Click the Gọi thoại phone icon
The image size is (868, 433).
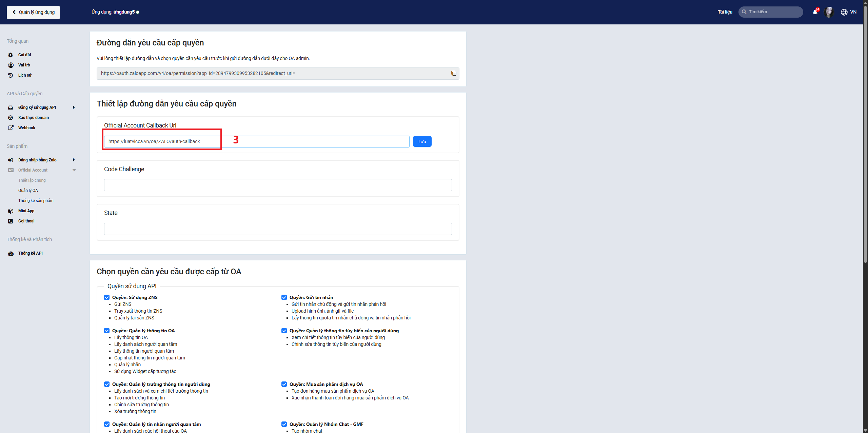click(x=11, y=221)
